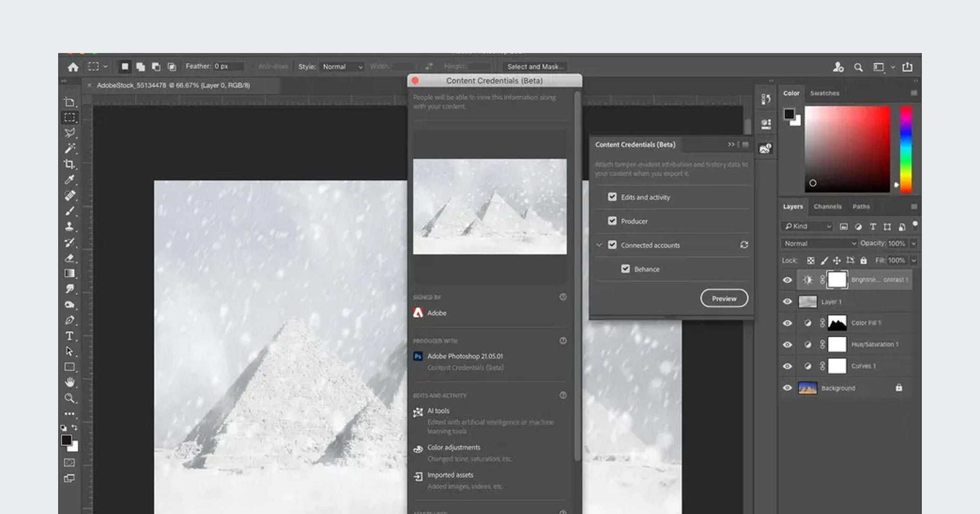Collapse Content Credentials panel with double arrows
The width and height of the screenshot is (980, 514).
pyautogui.click(x=731, y=144)
